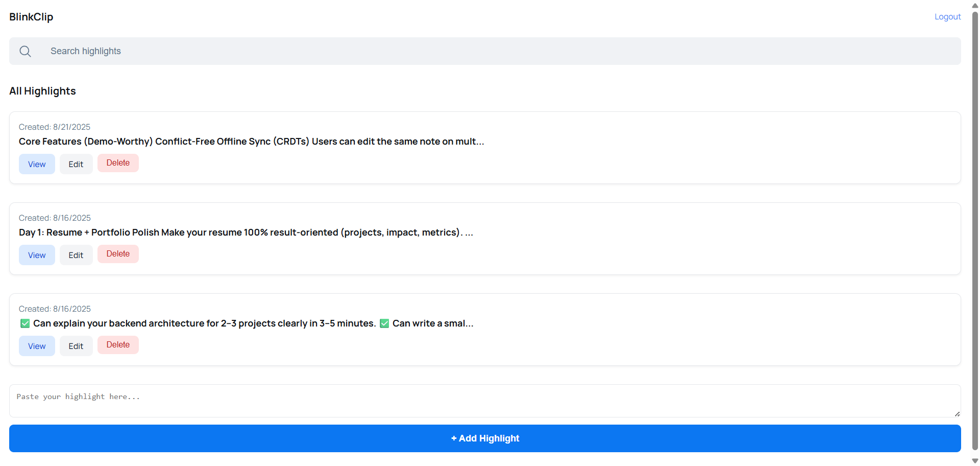
Task: Click the 'All Highlights' heading
Action: click(42, 91)
